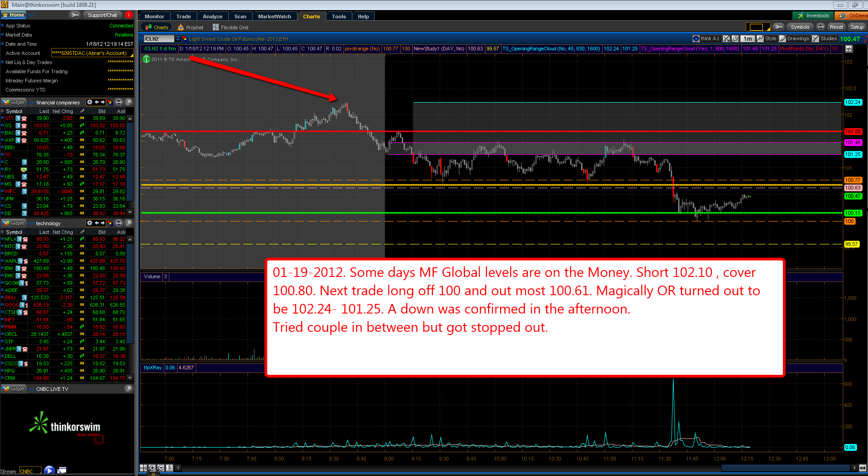The width and height of the screenshot is (868, 476).
Task: Go to next watchlist in financial companies gadget
Action: pyautogui.click(x=102, y=102)
